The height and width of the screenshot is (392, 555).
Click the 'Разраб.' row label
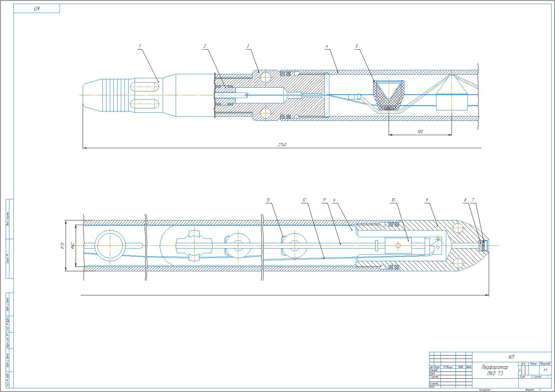coord(433,370)
